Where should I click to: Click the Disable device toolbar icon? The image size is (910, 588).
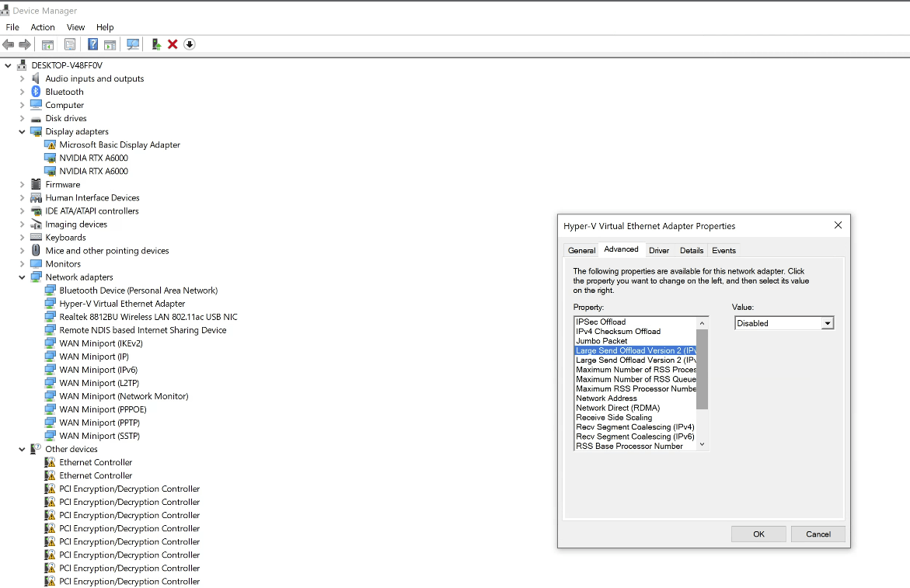189,44
